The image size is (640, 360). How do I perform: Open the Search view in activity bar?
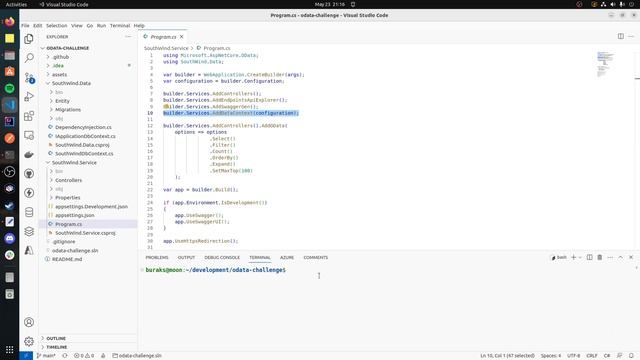point(29,58)
